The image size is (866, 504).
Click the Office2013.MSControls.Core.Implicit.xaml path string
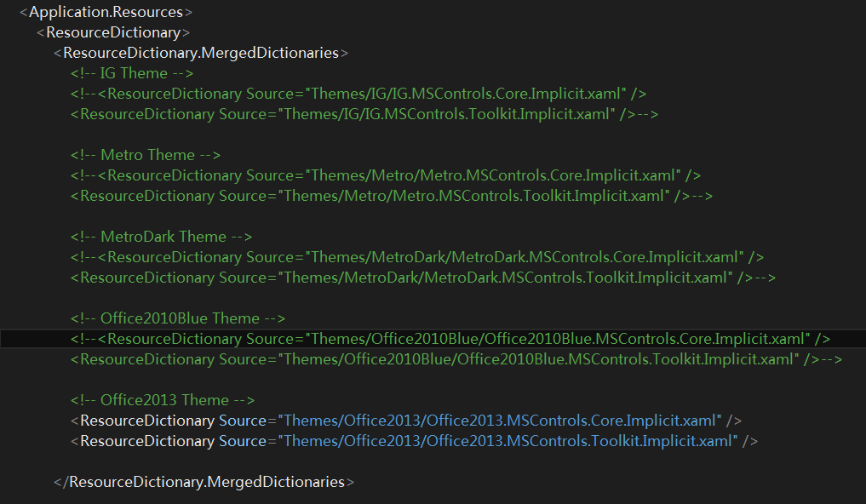[x=500, y=421]
